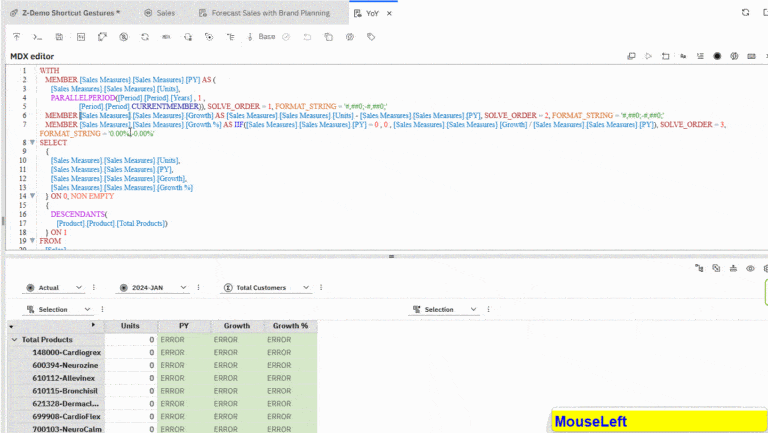The image size is (768, 433).
Task: Toggle the eye visibility icon above grid
Action: [750, 268]
